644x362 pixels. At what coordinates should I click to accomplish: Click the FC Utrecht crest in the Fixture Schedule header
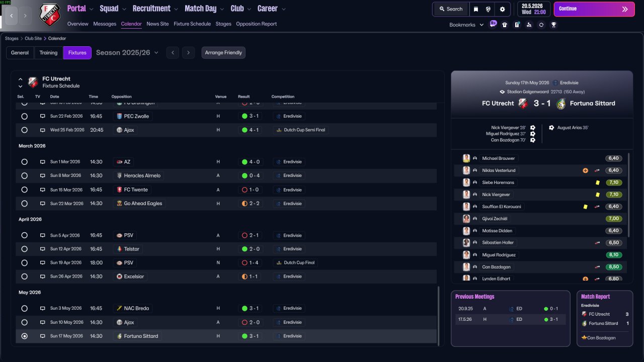click(x=33, y=82)
